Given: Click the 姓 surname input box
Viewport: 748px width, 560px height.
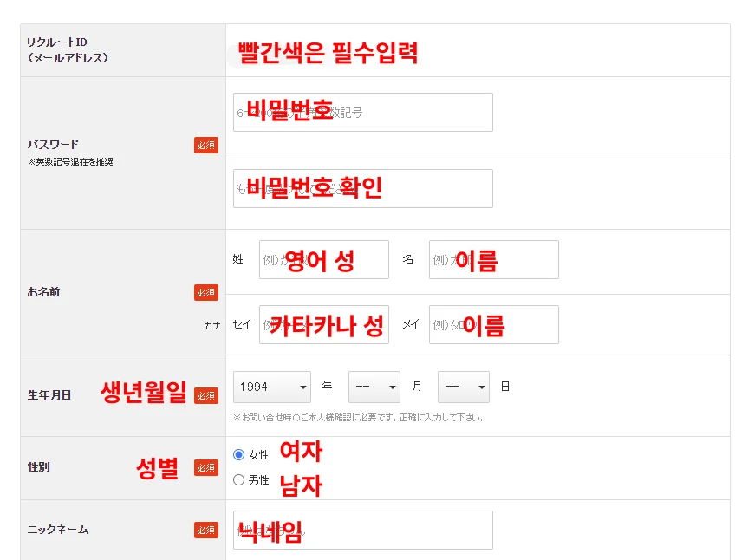Looking at the screenshot, I should coord(323,259).
